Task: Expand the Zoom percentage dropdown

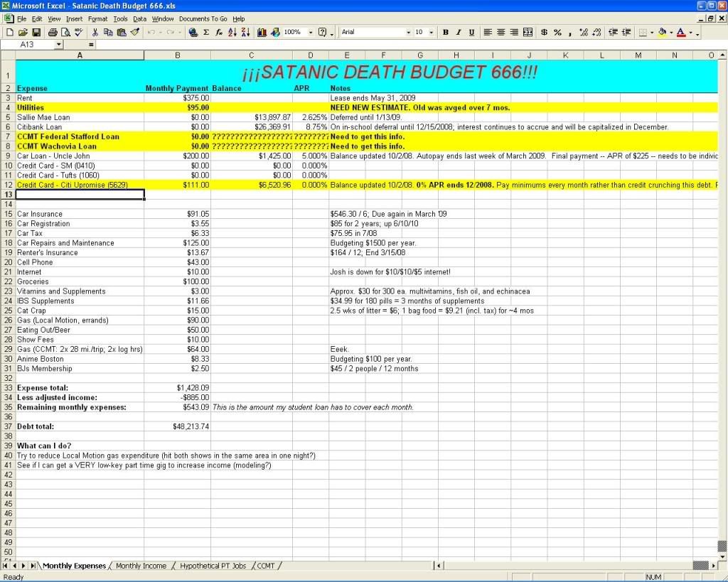Action: (311, 33)
